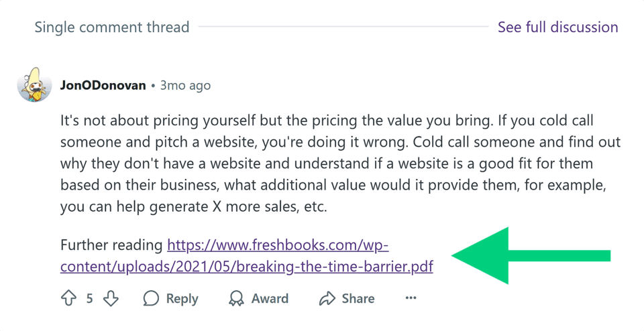Click the Single comment thread label
The width and height of the screenshot is (644, 331).
pyautogui.click(x=112, y=27)
